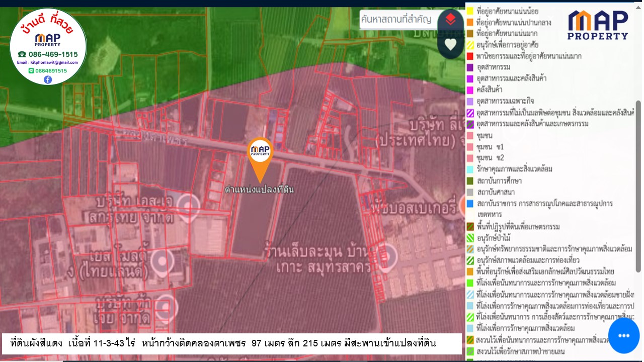Select the อุตสาหกรรมและคลังสินค้า legend entry

coord(511,78)
